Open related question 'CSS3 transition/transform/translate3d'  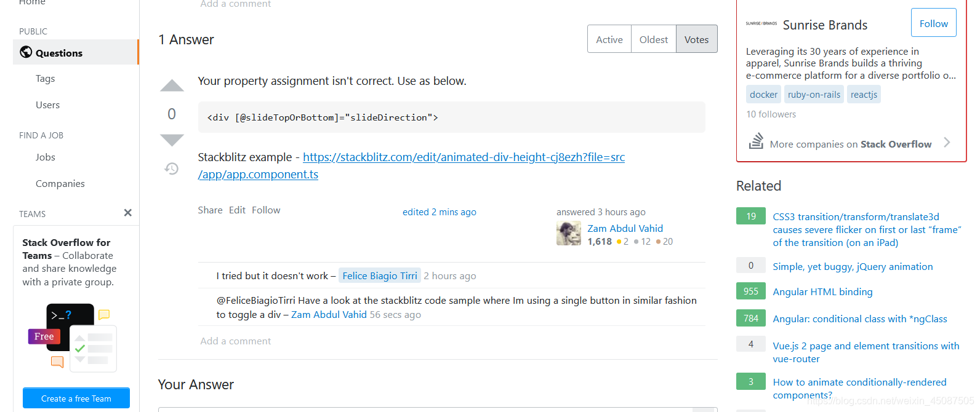tap(867, 230)
